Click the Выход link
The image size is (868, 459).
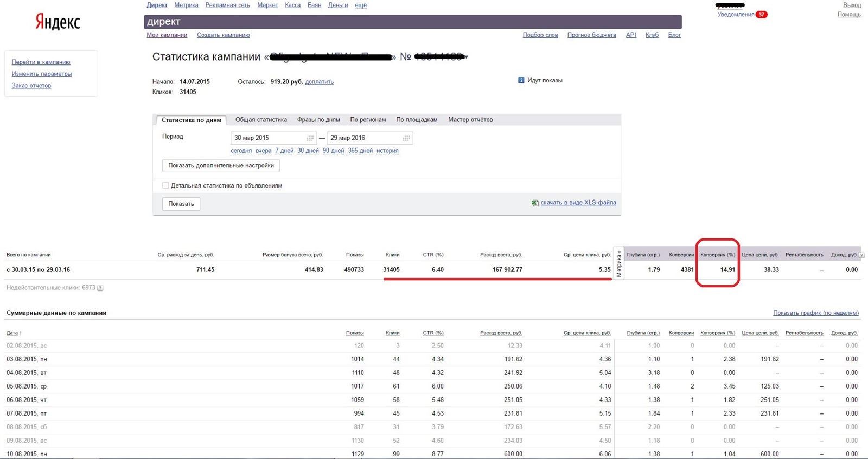click(x=852, y=5)
